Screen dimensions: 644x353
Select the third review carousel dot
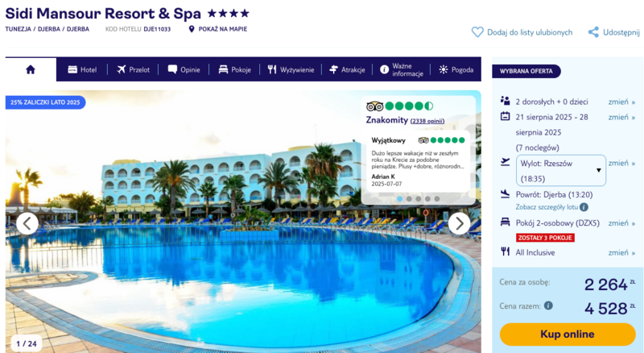418,199
